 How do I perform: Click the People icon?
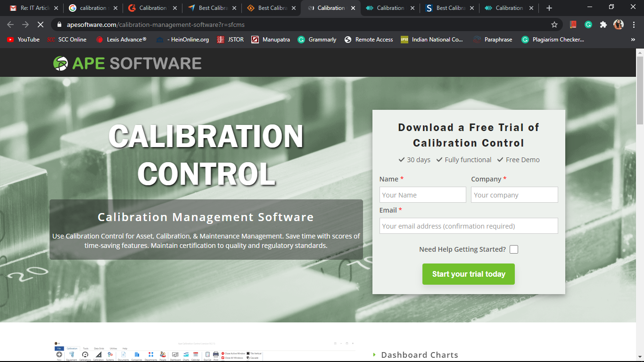(162, 354)
